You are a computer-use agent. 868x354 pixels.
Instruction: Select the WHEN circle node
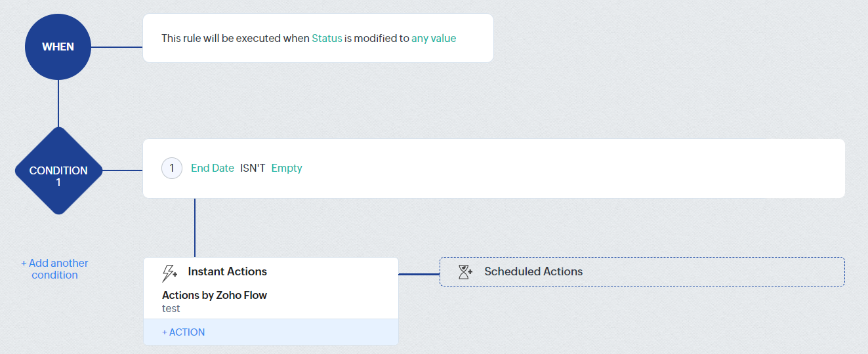pyautogui.click(x=58, y=47)
